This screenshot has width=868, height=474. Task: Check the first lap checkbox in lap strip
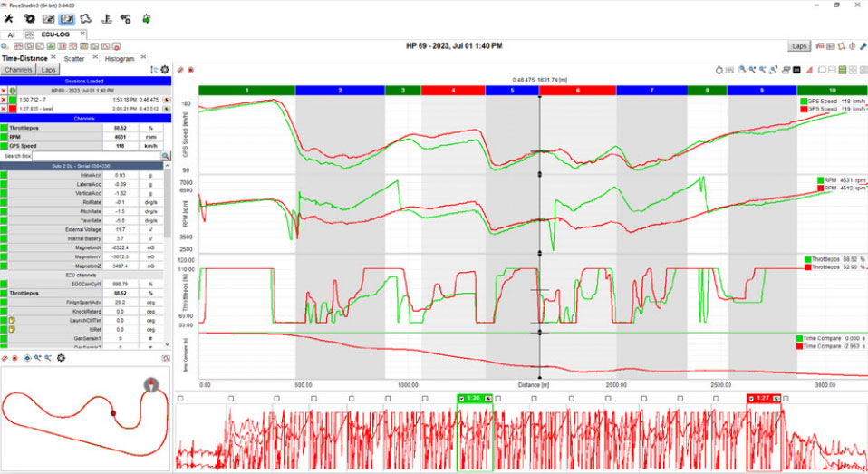point(180,399)
